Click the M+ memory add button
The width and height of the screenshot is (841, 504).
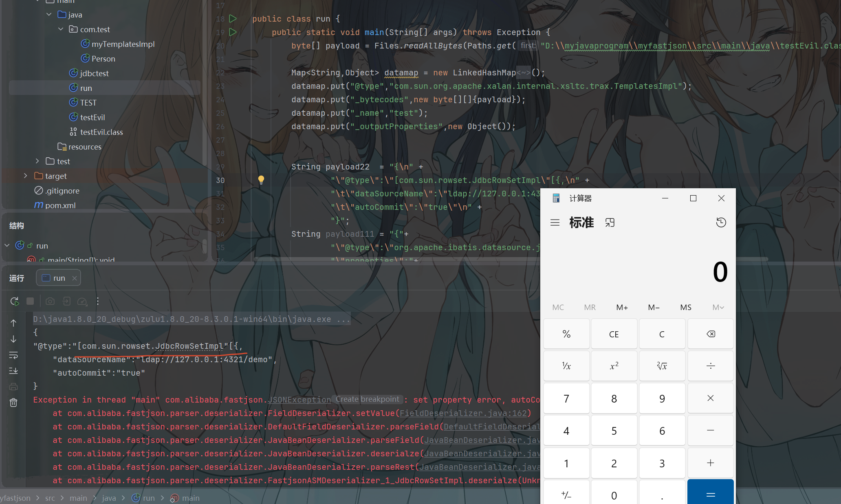coord(622,307)
